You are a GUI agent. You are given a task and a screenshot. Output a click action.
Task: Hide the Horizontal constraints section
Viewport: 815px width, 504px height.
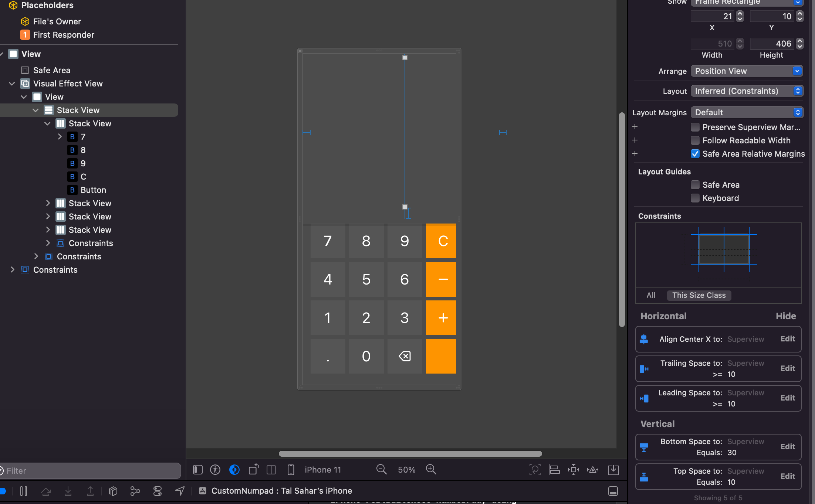(x=786, y=316)
